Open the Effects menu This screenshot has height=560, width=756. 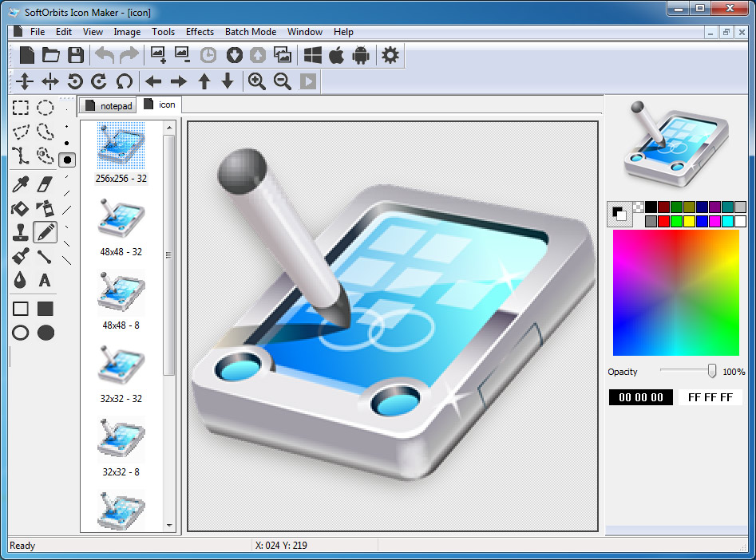[x=199, y=32]
